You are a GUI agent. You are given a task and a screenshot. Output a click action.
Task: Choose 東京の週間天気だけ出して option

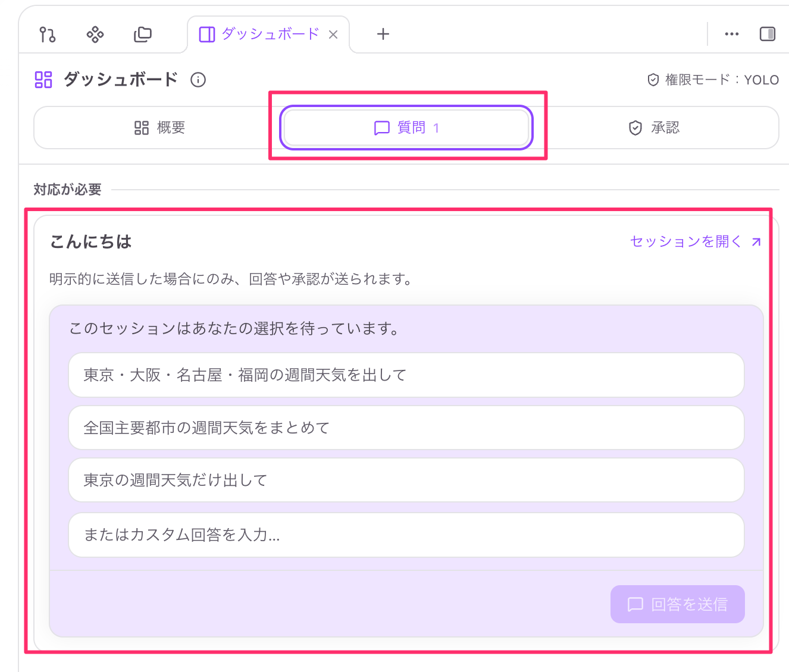pos(406,480)
